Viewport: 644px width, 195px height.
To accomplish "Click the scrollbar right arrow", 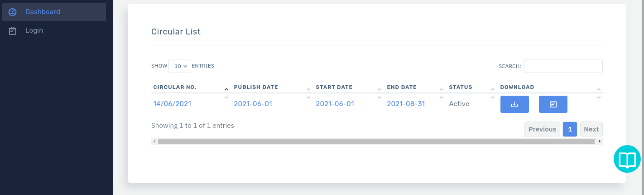I will pos(600,141).
